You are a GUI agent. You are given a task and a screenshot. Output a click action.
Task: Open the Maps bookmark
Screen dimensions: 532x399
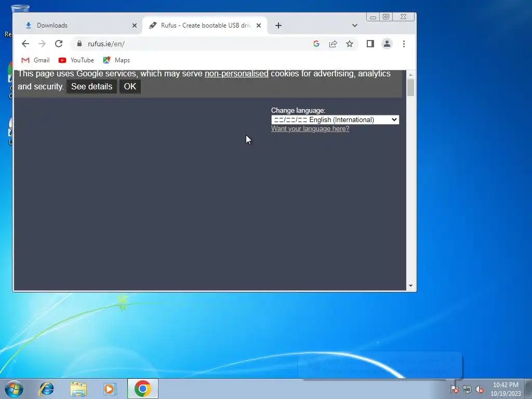tap(116, 60)
